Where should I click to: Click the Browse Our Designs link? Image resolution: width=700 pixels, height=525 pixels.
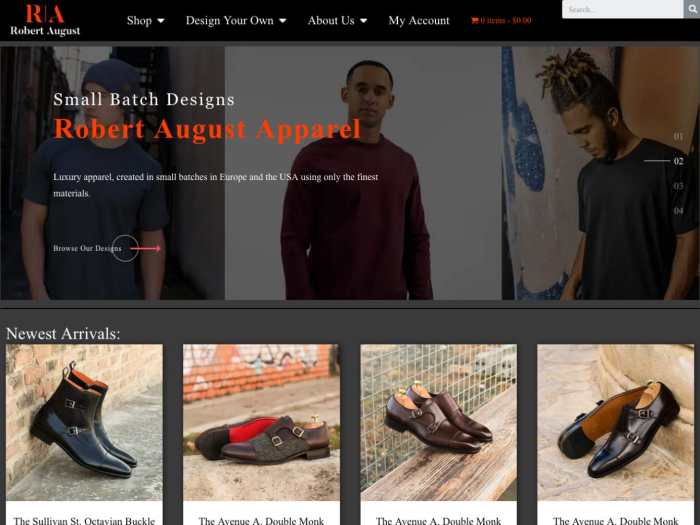[x=87, y=248]
